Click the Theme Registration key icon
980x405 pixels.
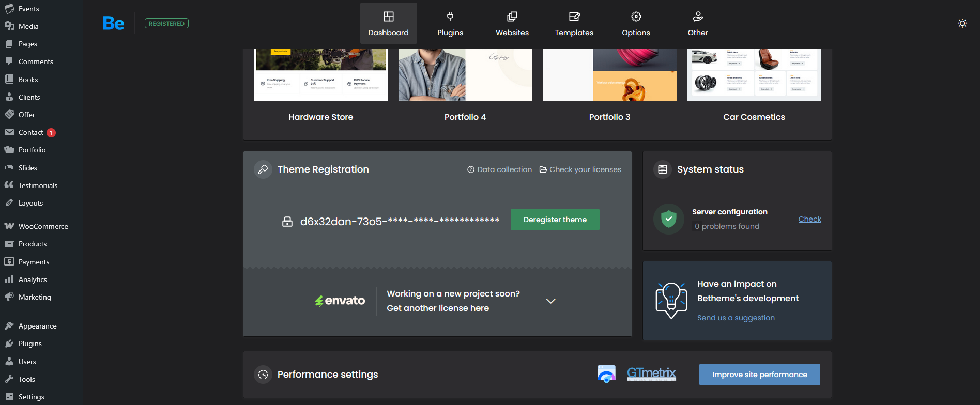pyautogui.click(x=263, y=169)
